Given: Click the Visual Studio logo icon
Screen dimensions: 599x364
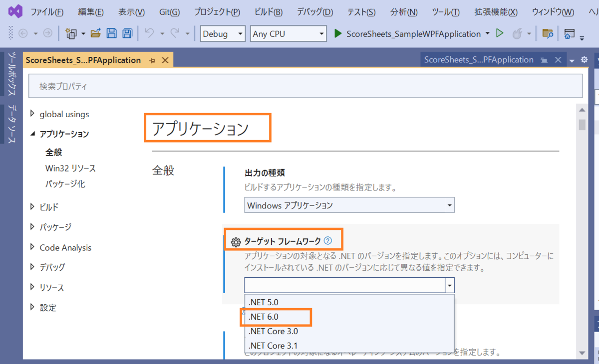Looking at the screenshot, I should click(x=15, y=11).
